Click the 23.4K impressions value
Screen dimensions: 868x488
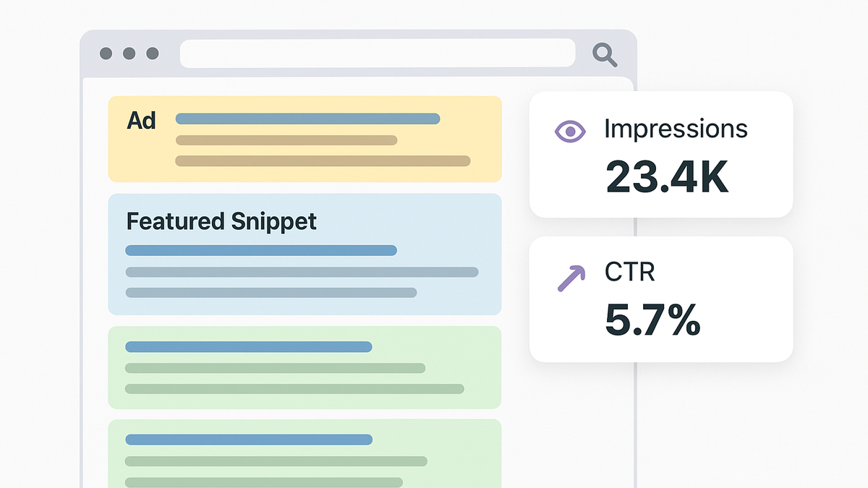coord(666,176)
